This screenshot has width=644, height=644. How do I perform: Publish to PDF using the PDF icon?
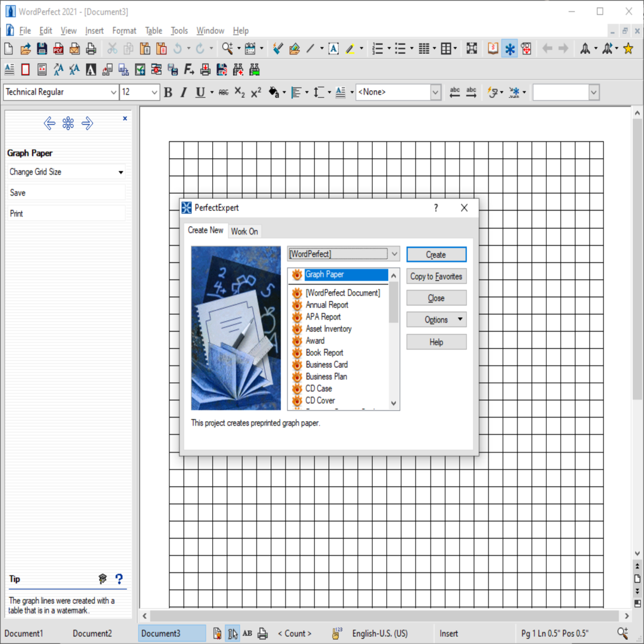pos(58,49)
